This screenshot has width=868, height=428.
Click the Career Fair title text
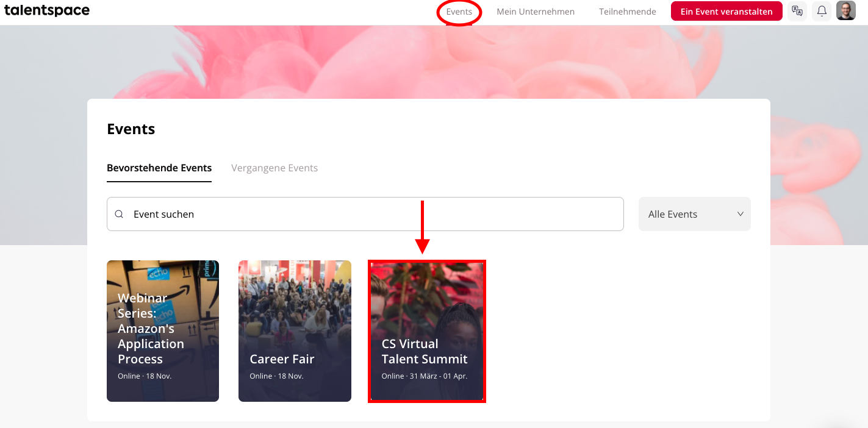tap(282, 359)
